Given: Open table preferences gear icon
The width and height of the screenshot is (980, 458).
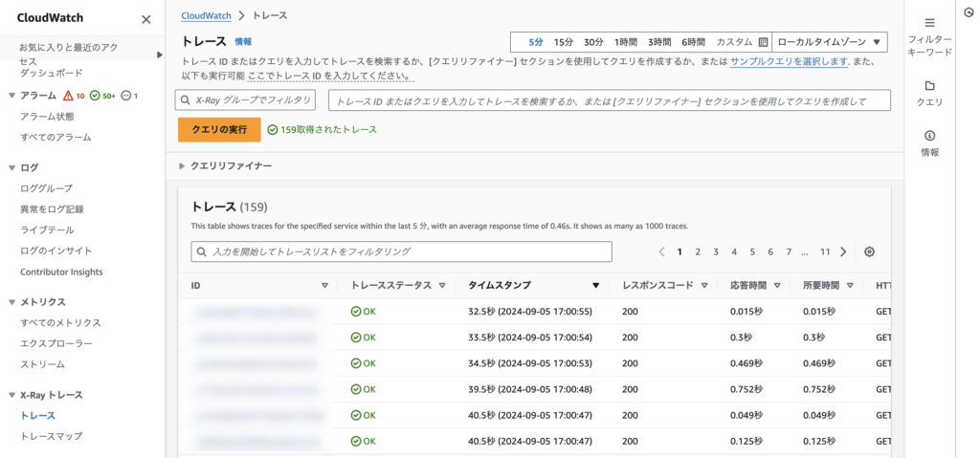Looking at the screenshot, I should [x=869, y=251].
